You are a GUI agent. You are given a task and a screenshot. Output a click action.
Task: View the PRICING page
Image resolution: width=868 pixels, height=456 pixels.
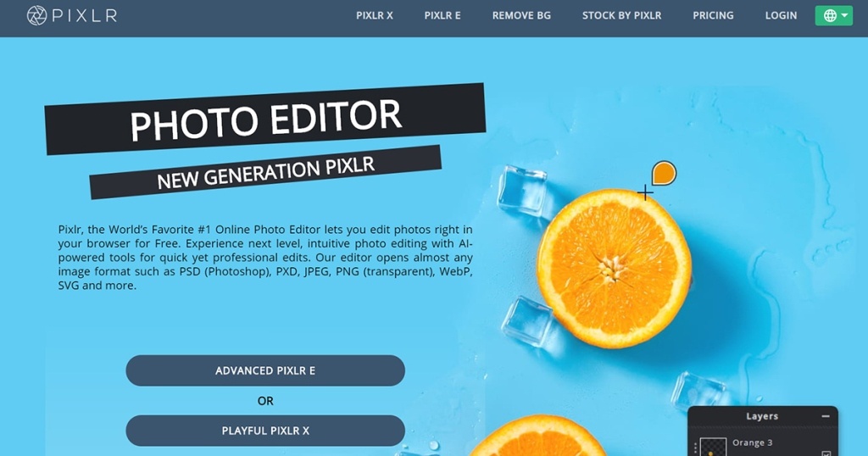713,15
